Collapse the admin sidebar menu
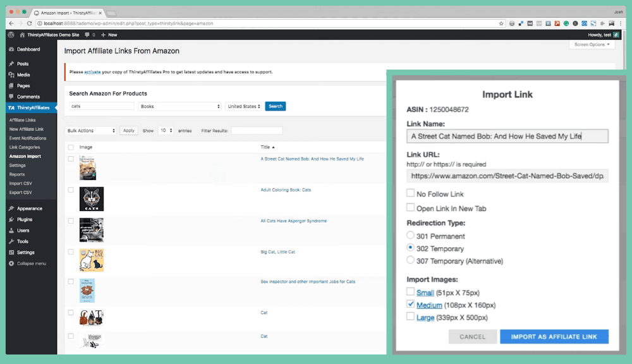Screen dimensions: 632x364 [x=27, y=264]
